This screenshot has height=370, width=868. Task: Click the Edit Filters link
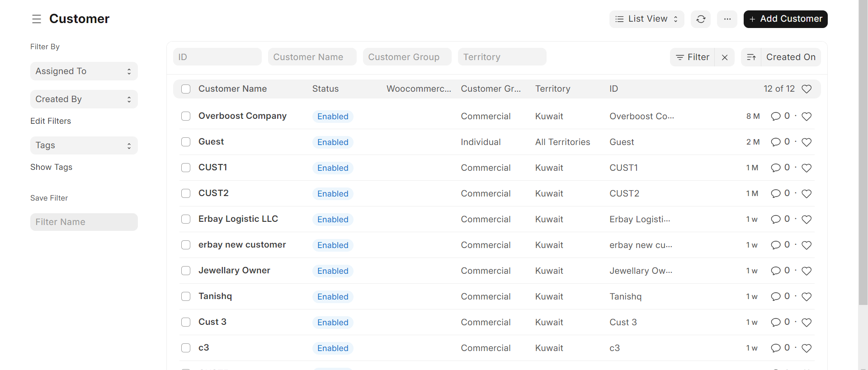click(x=51, y=121)
